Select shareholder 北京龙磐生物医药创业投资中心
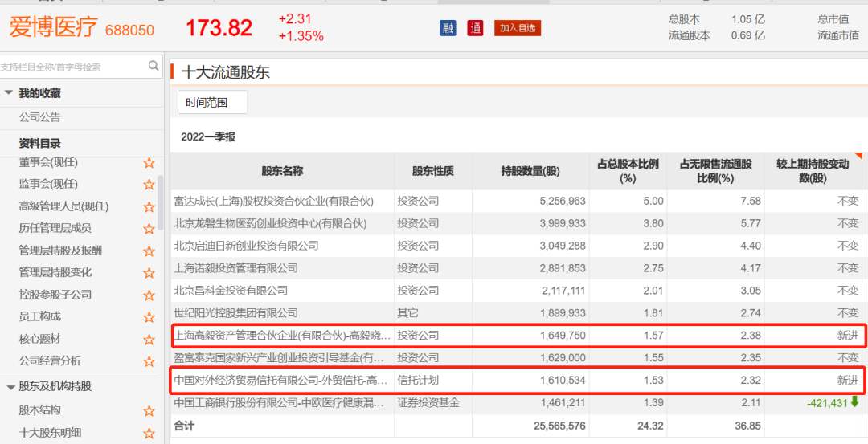Viewport: 868px width, 444px height. [270, 223]
